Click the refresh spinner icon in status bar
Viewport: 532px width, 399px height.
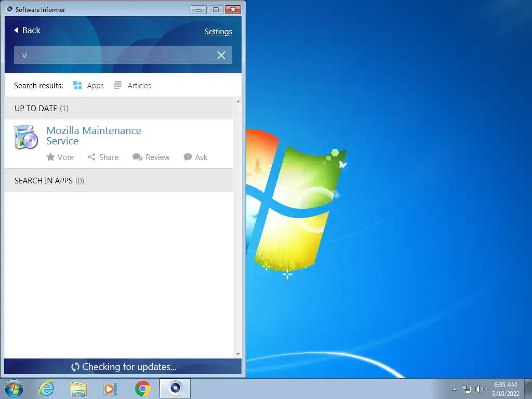point(75,367)
